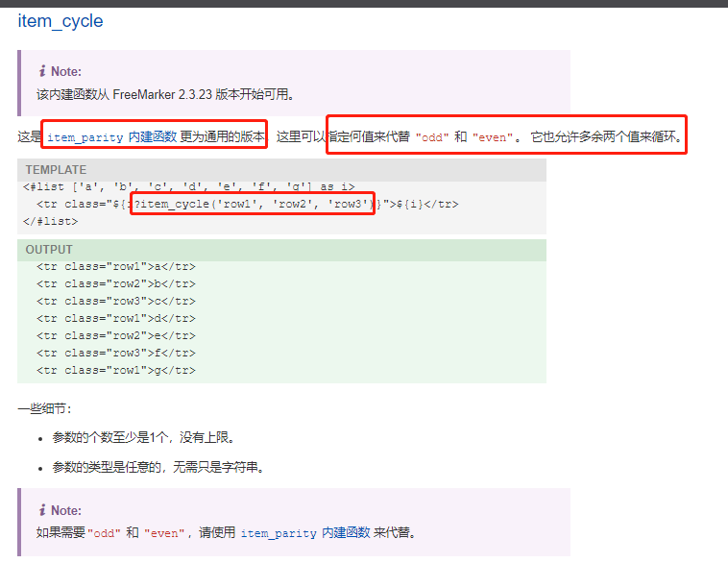Click output line with class="row1">d

tap(116, 319)
